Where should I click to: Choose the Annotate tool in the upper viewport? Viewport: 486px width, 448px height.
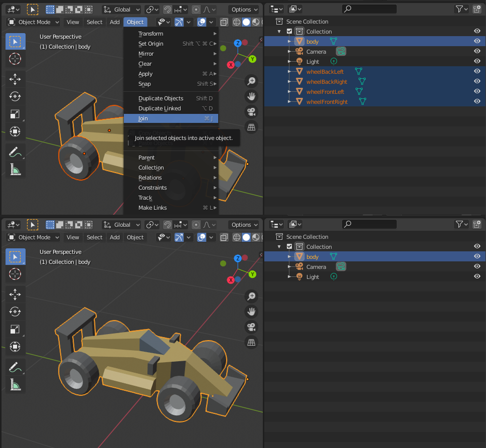coord(15,152)
